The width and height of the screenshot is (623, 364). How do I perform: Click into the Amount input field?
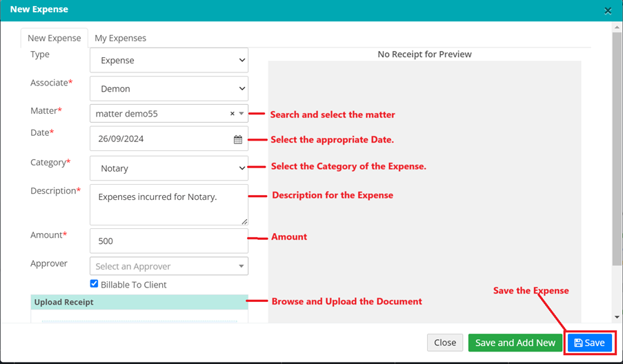coord(169,241)
